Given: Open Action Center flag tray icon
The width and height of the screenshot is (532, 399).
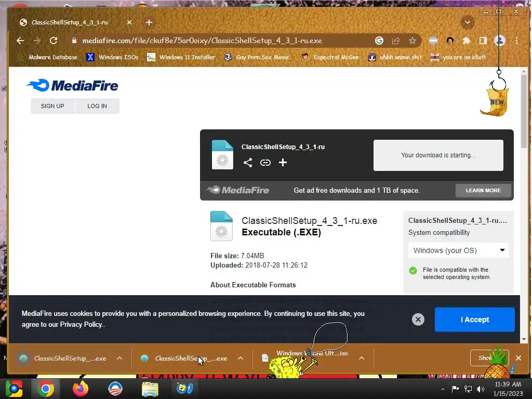Looking at the screenshot, I should (x=455, y=389).
